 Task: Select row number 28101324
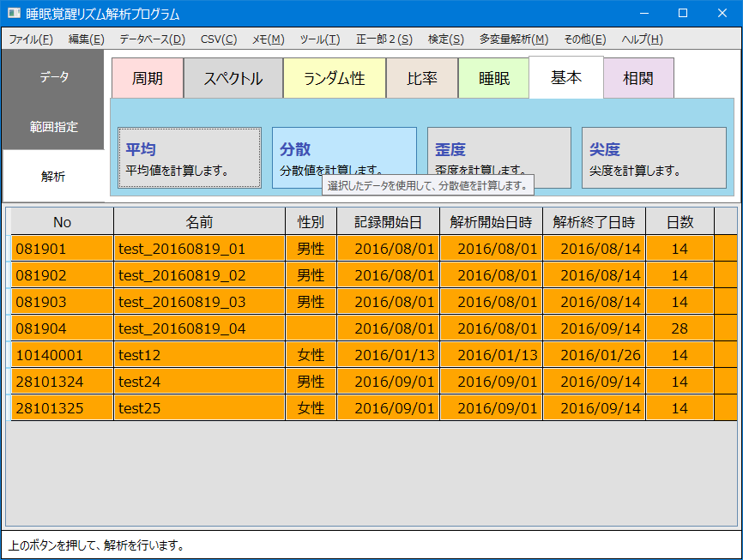[62, 381]
